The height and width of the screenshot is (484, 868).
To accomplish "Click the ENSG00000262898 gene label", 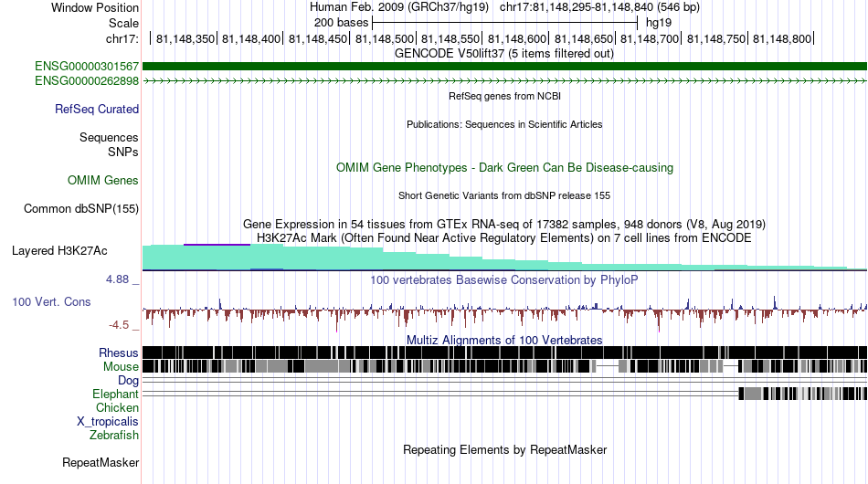I will [87, 80].
